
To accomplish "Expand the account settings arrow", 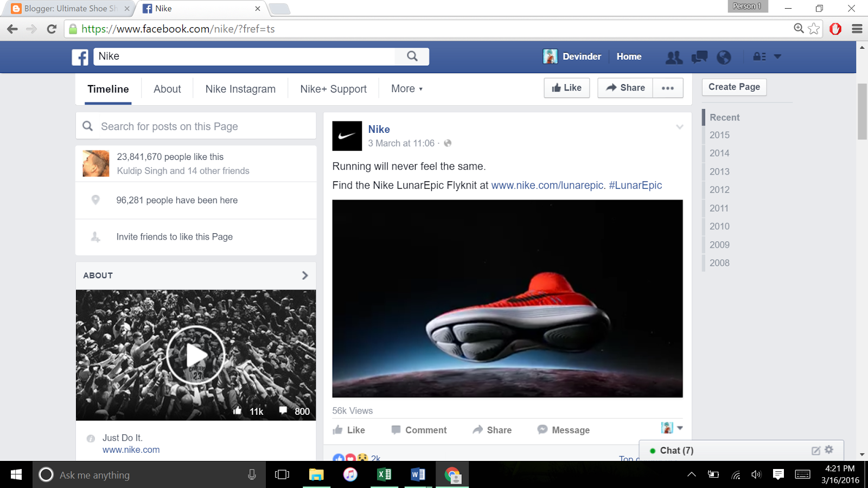I will tap(778, 56).
